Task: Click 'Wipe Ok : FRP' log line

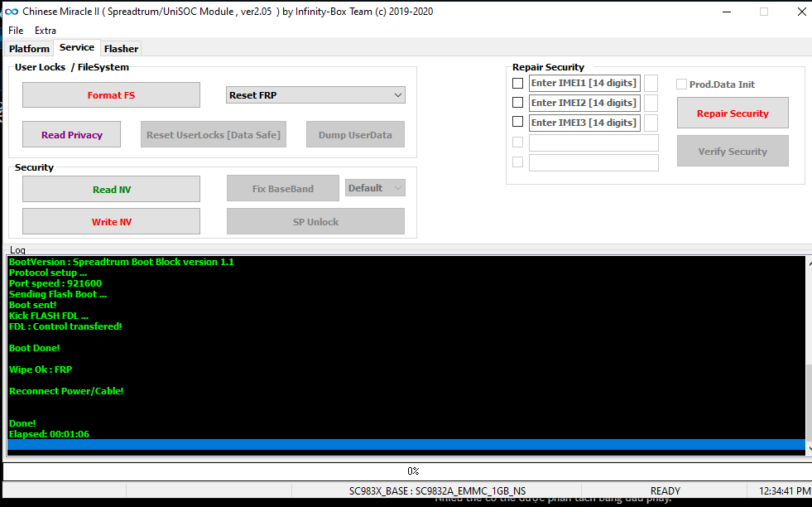Action: coord(41,369)
